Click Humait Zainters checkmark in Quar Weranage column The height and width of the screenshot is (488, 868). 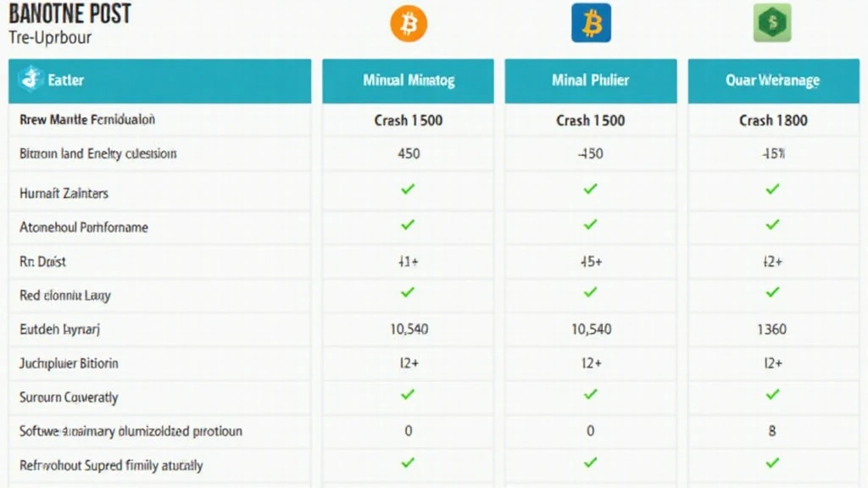(772, 189)
